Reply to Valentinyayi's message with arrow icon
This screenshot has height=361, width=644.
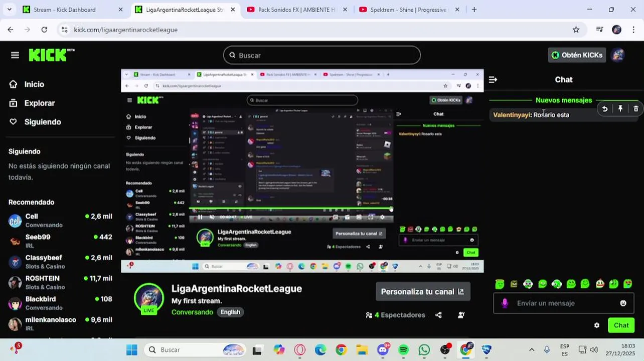point(605,109)
